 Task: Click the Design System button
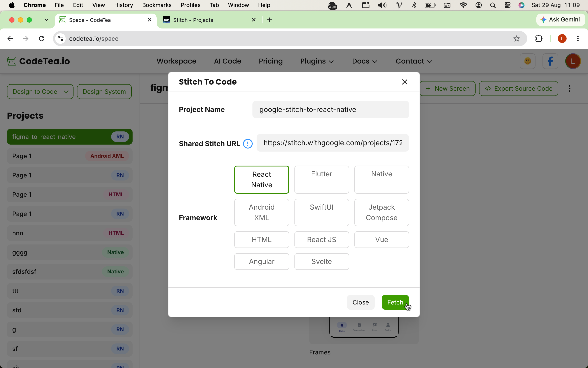coord(104,92)
